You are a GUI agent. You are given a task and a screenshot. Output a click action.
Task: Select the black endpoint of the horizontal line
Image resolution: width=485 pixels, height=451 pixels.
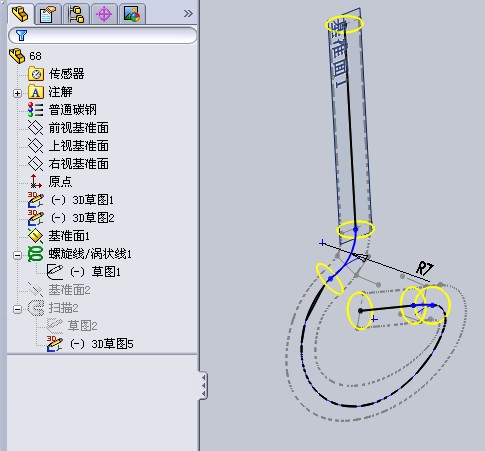coord(360,311)
